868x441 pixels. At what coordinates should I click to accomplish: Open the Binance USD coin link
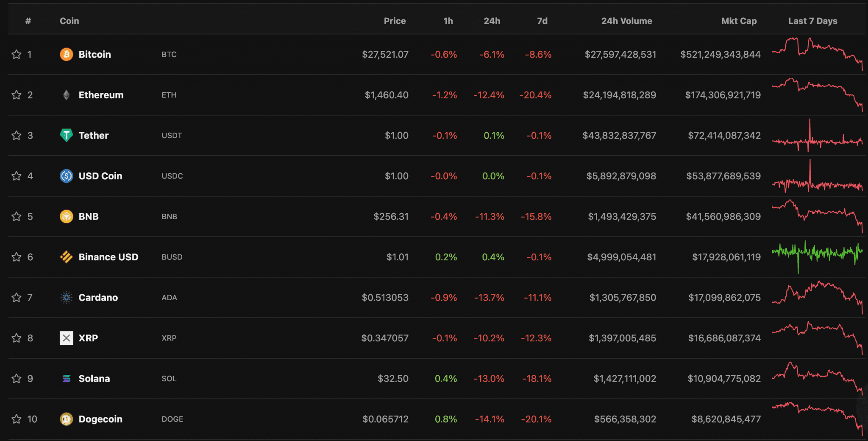click(108, 257)
